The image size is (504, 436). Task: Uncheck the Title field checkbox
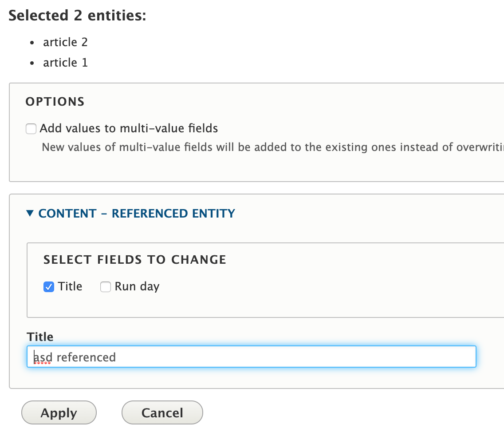pos(49,287)
